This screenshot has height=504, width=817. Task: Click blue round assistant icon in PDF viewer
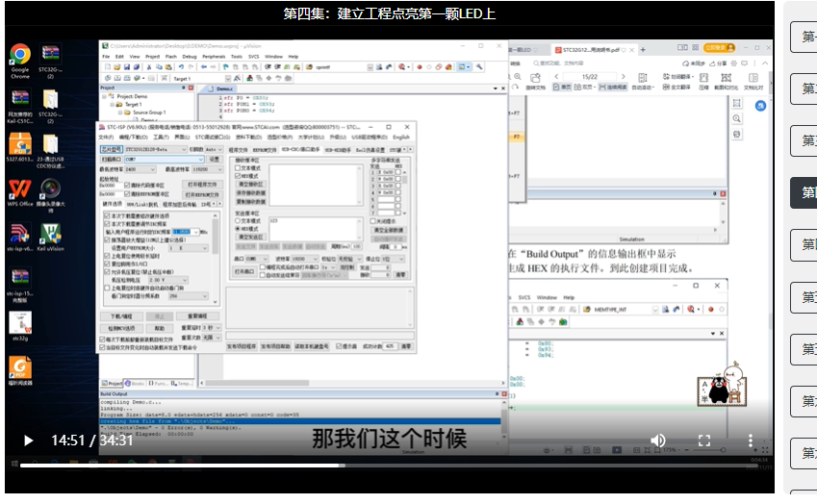point(760,106)
